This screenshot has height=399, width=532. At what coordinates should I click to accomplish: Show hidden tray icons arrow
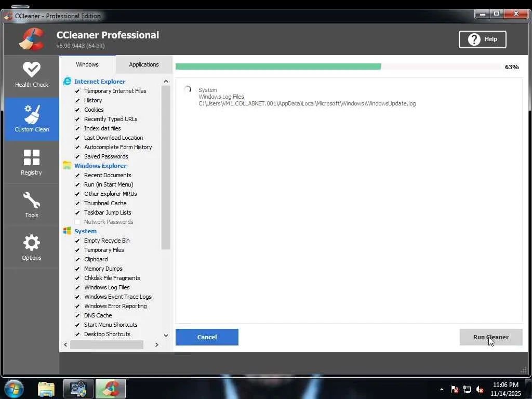tap(442, 389)
